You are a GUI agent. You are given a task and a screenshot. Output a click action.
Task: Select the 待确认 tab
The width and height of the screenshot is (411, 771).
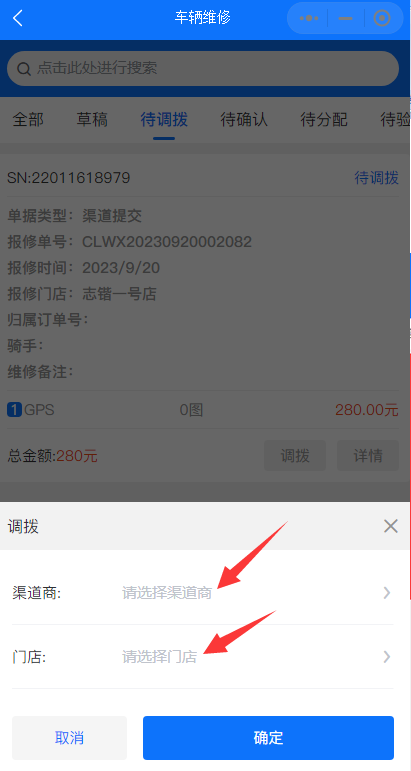tap(244, 119)
